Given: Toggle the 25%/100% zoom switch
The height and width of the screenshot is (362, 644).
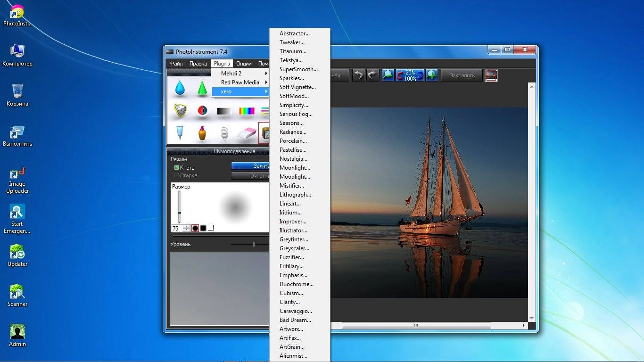Looking at the screenshot, I should 410,75.
